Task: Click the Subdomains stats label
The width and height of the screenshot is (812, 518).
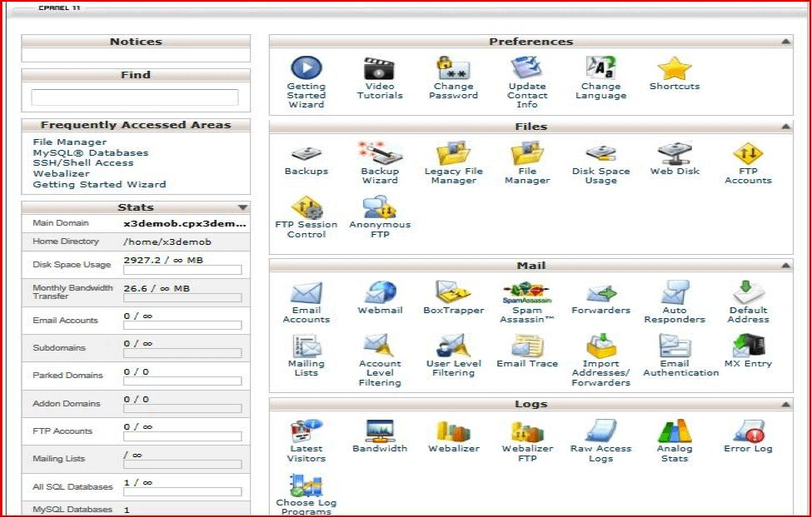Action: pos(58,347)
